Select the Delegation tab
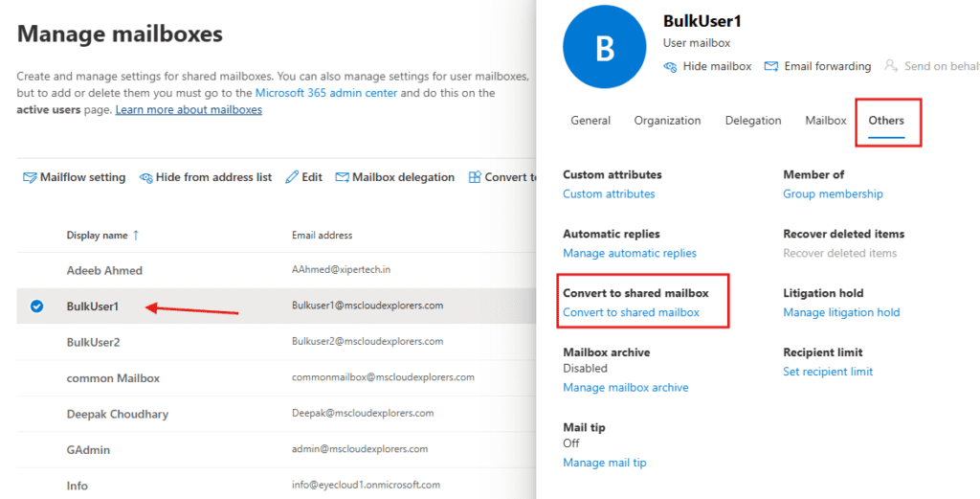The height and width of the screenshot is (499, 980). (x=753, y=121)
